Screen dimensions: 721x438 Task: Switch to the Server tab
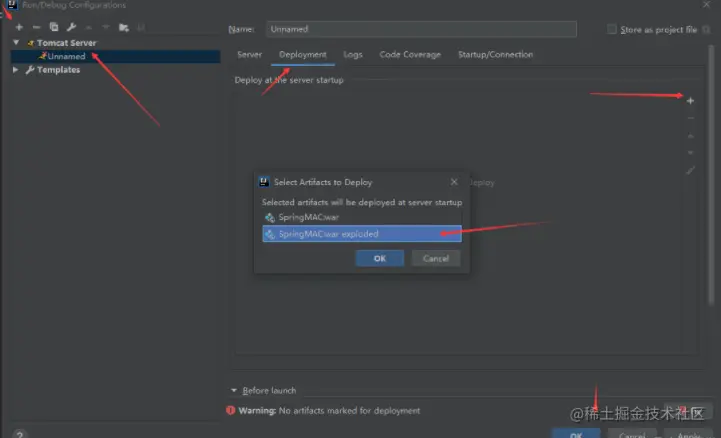249,54
